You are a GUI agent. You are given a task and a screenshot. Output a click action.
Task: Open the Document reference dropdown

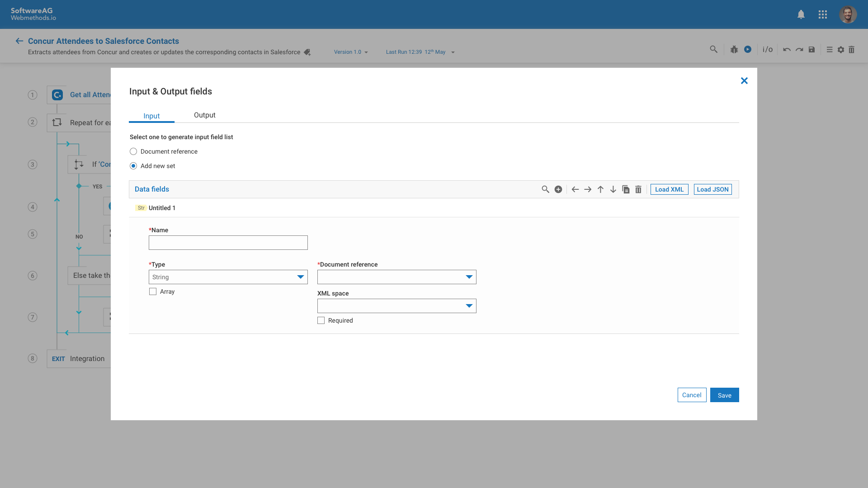(x=397, y=277)
